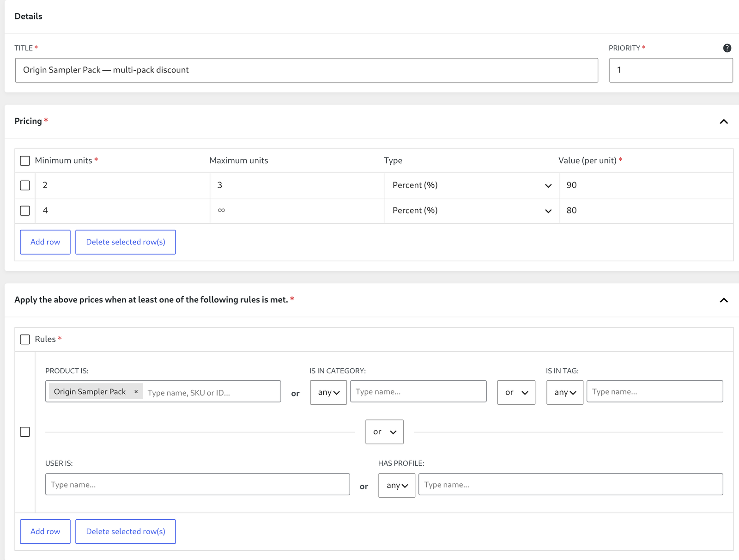Edit the Title input field

click(x=307, y=70)
